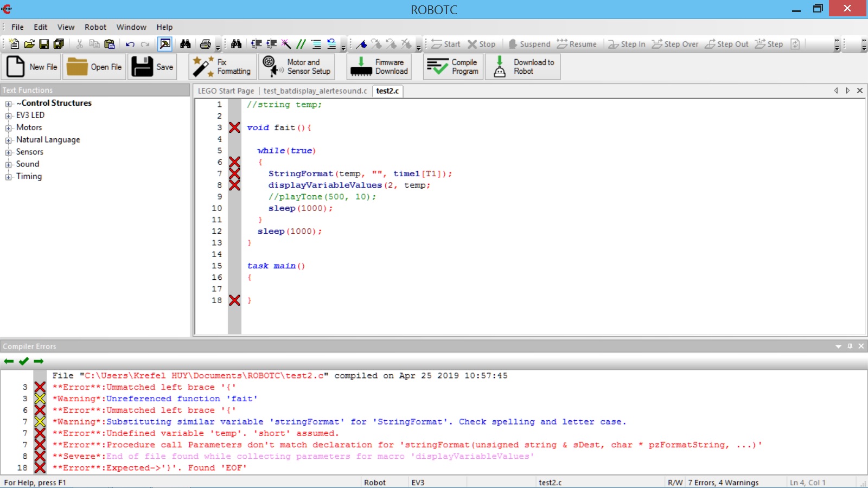This screenshot has width=868, height=488.
Task: Click the green checkmark in Compiler Errors
Action: coord(24,361)
